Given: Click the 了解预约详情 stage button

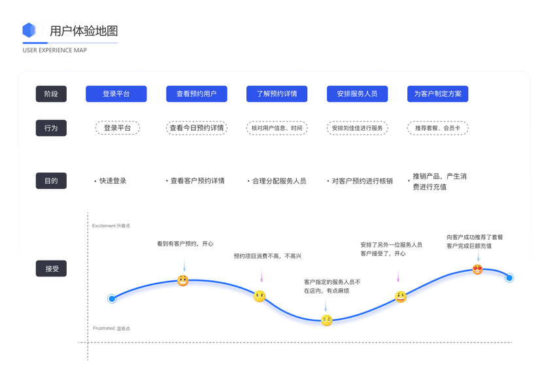Looking at the screenshot, I should coord(277,94).
